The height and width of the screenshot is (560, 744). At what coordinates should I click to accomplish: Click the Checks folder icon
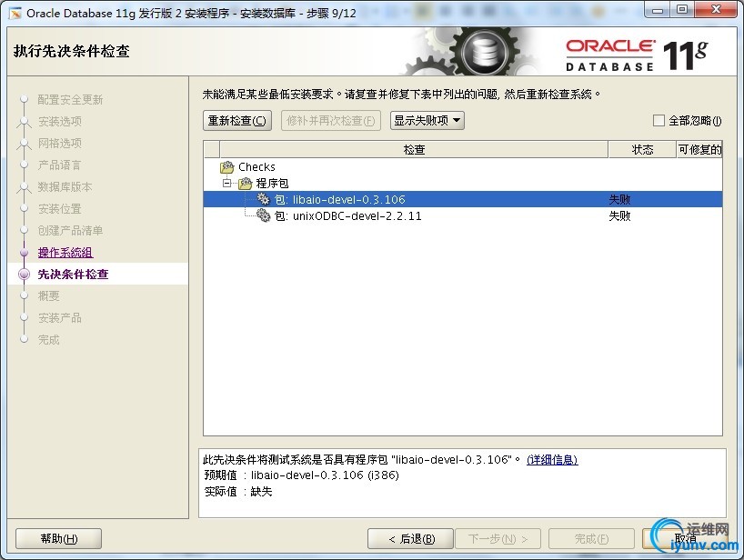(x=227, y=167)
